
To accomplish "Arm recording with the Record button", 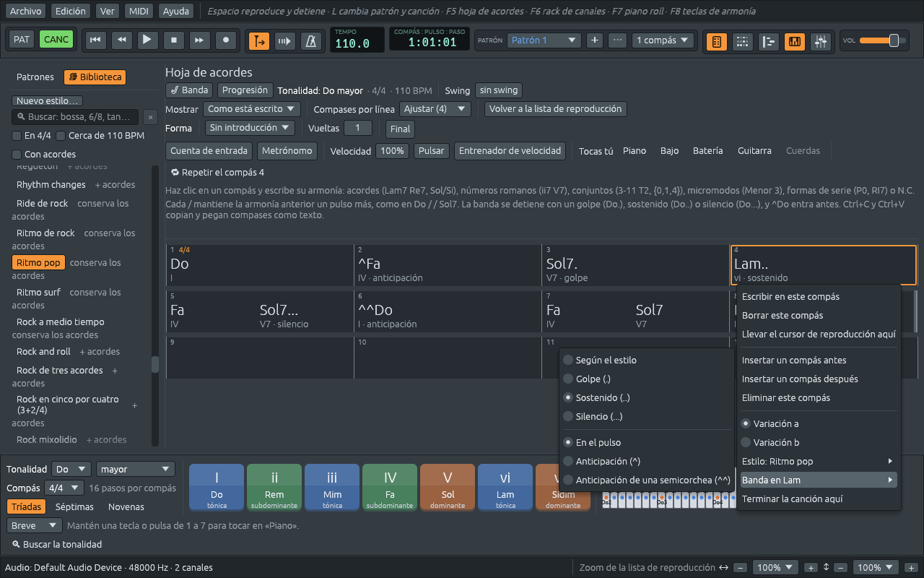I will click(x=226, y=40).
